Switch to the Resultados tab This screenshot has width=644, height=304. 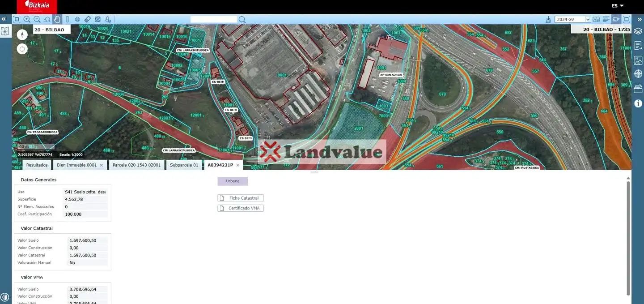[x=37, y=165]
